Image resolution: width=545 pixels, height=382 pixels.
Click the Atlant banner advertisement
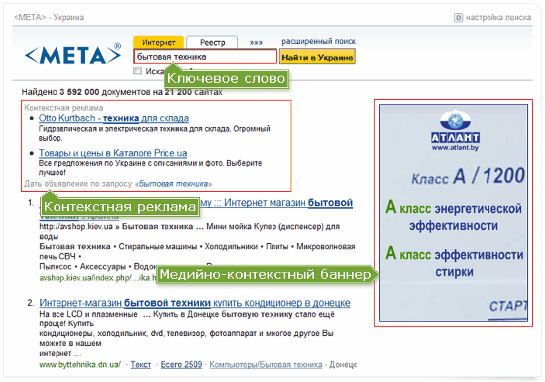tap(453, 213)
